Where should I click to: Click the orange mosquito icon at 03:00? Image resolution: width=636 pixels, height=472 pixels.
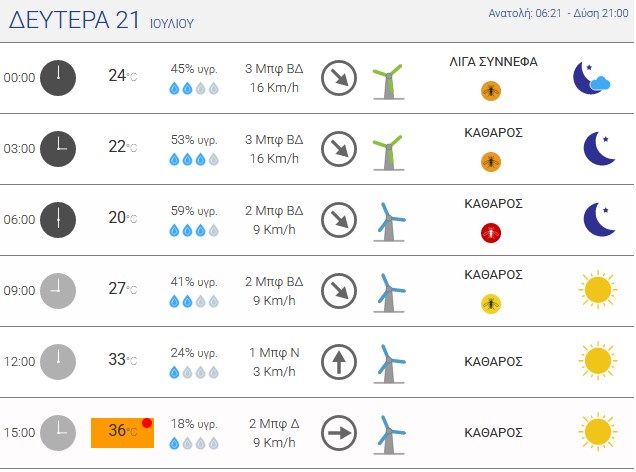click(491, 162)
